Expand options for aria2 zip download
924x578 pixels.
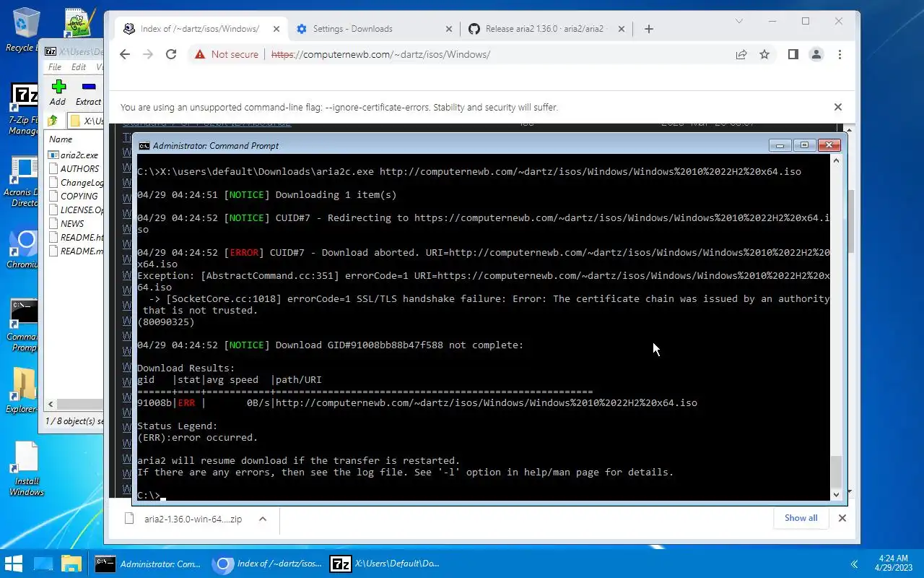coord(263,519)
